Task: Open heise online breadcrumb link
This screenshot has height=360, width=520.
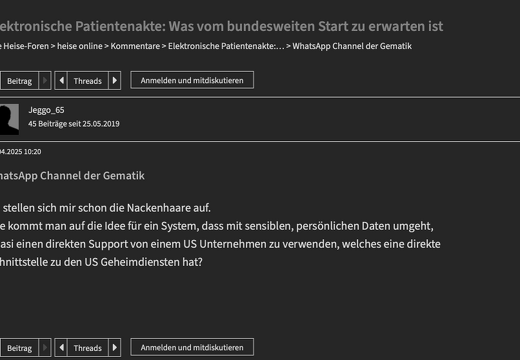Action: coord(80,46)
